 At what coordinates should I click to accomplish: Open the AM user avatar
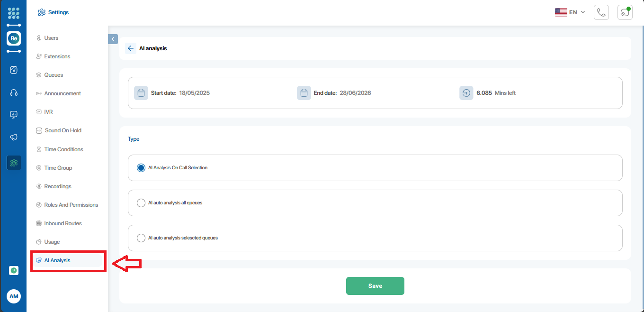pos(14,296)
